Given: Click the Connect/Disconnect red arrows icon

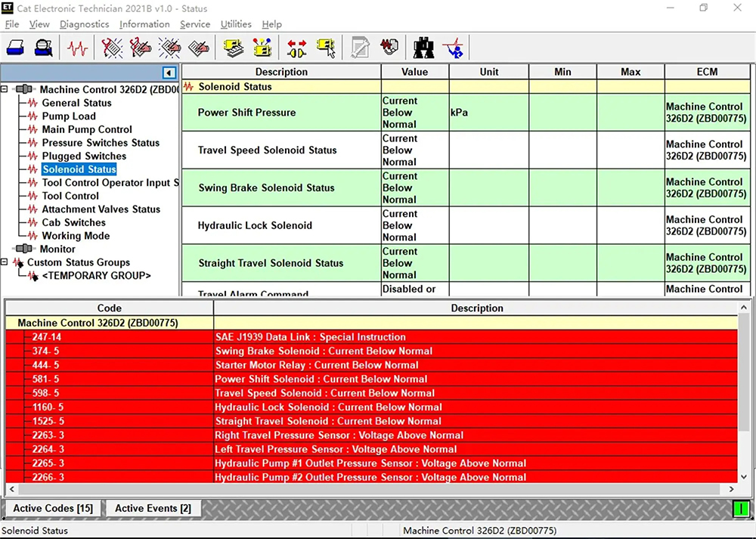Looking at the screenshot, I should tap(297, 48).
